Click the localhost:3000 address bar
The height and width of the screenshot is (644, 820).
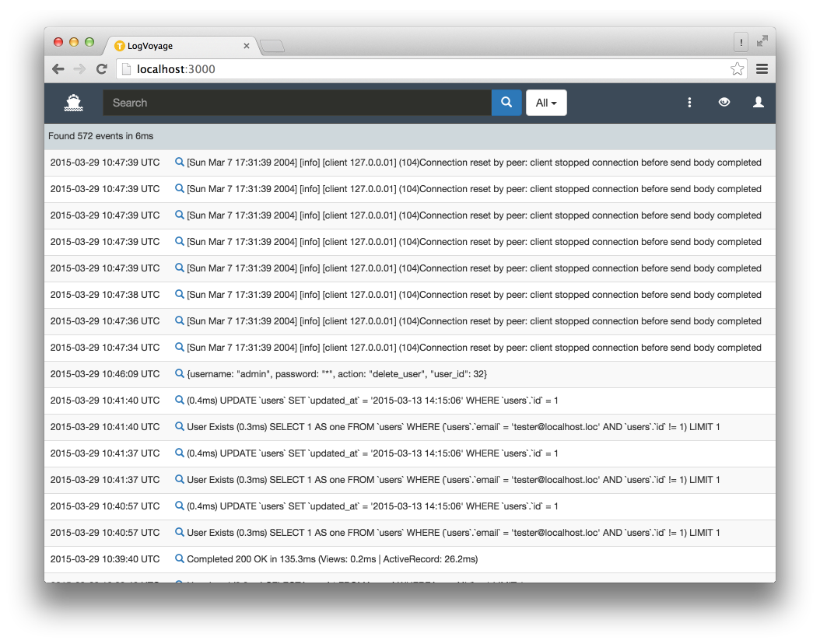(420, 69)
